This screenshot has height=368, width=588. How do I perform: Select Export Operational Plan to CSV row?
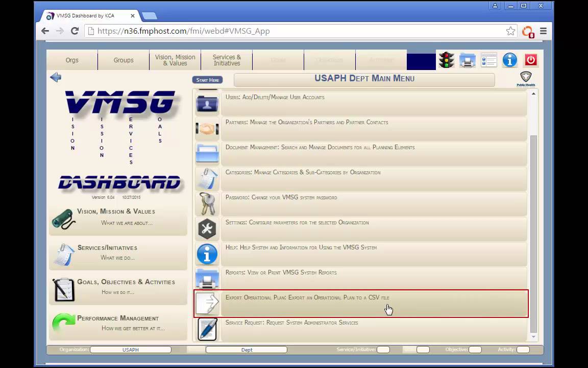pyautogui.click(x=374, y=304)
